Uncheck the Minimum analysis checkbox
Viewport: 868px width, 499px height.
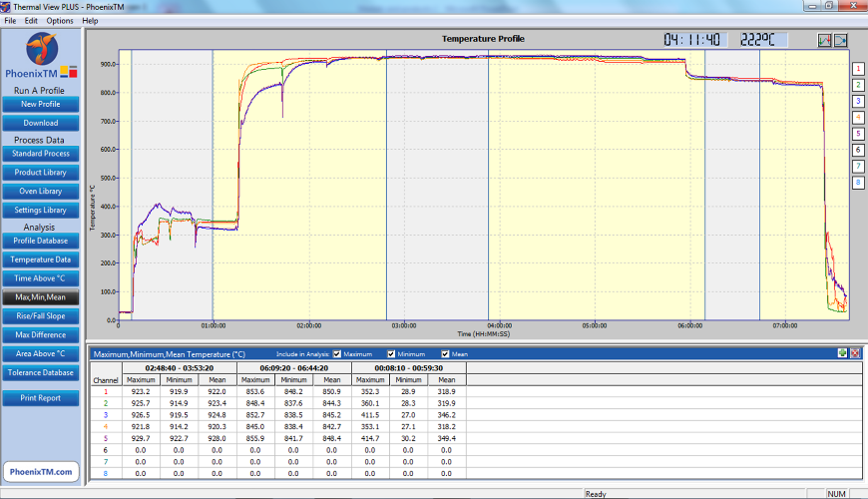click(x=392, y=354)
